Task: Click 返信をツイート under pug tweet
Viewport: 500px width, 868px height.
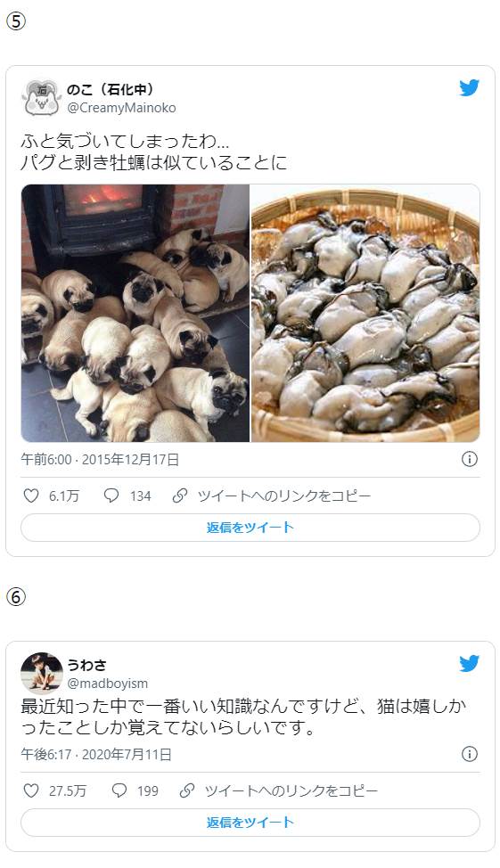Action: pos(250,528)
